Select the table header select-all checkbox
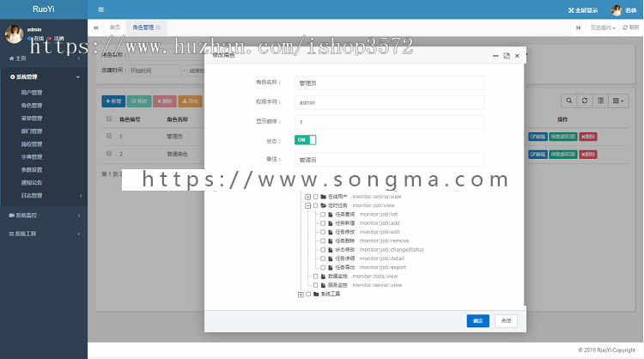The image size is (644, 359). tap(109, 119)
